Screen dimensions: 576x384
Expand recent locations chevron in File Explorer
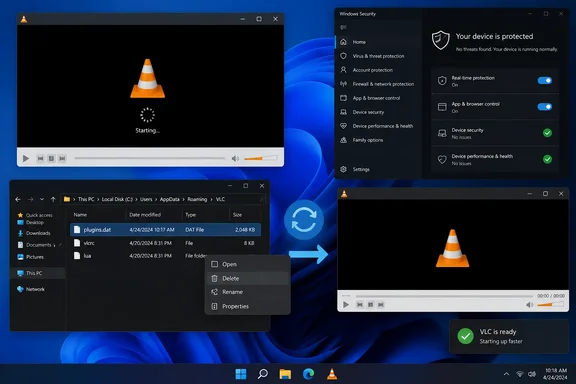click(42, 199)
